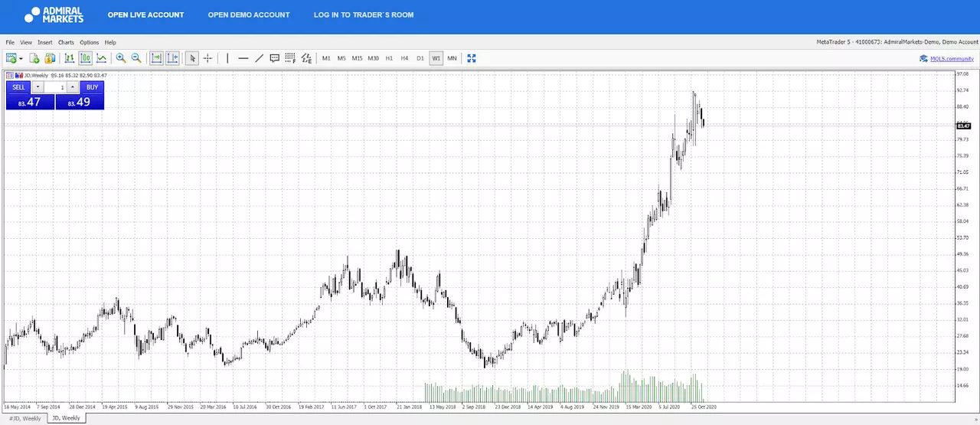Select the cursor arrow tool
980x425 pixels.
click(192, 58)
